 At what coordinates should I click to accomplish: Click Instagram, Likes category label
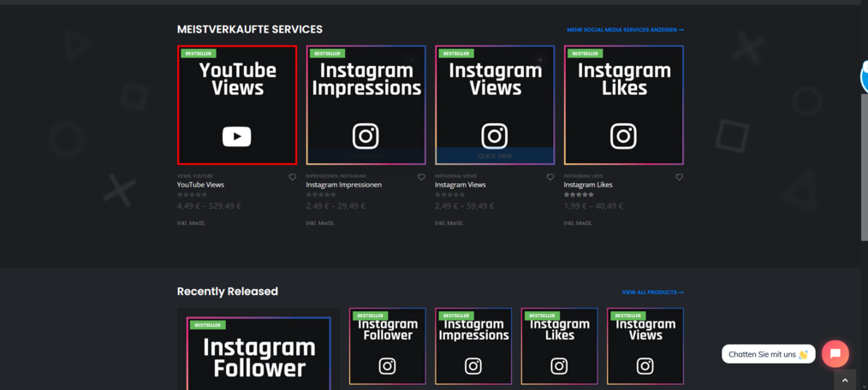584,176
